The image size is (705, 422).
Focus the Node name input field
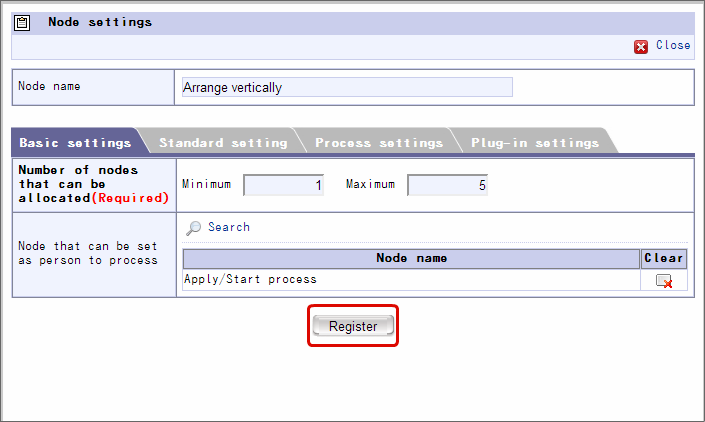(x=347, y=87)
